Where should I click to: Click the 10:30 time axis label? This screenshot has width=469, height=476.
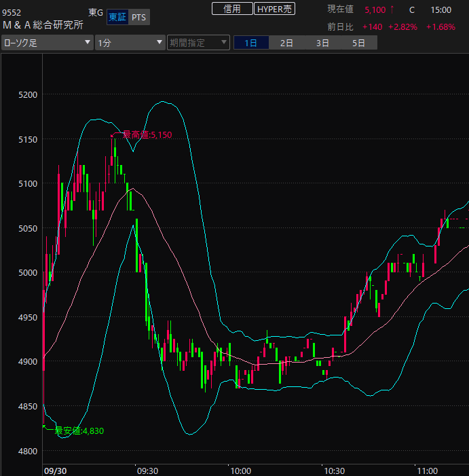335,471
